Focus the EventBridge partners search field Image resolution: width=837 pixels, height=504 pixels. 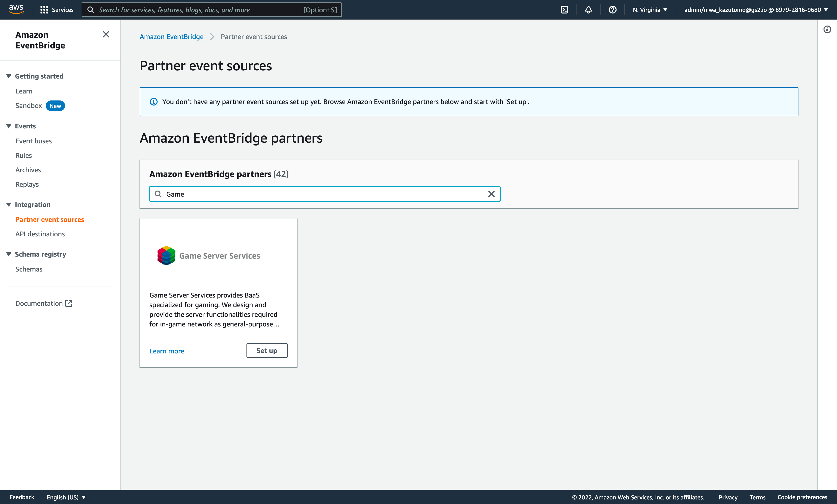click(325, 194)
